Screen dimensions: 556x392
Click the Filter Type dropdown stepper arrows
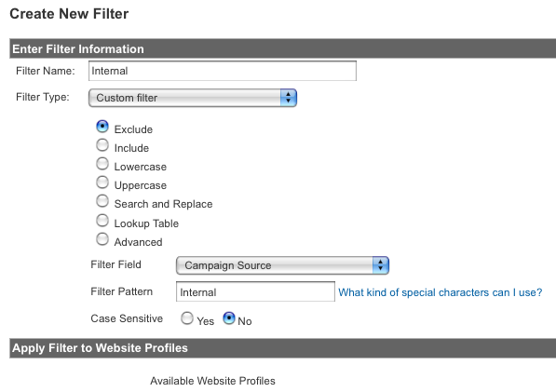pos(289,98)
